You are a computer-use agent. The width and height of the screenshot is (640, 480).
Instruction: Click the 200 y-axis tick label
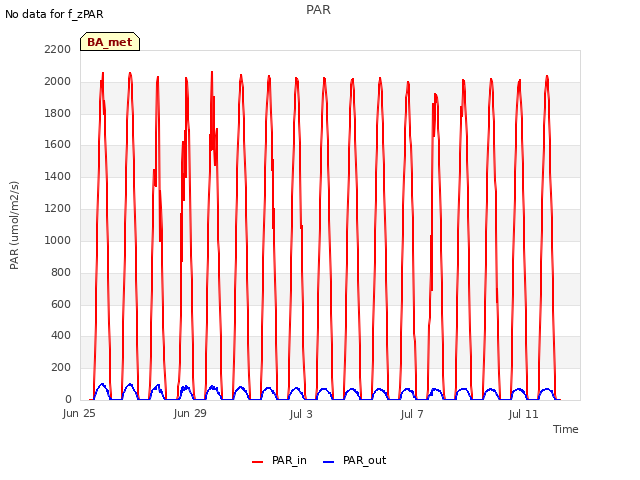tap(61, 367)
